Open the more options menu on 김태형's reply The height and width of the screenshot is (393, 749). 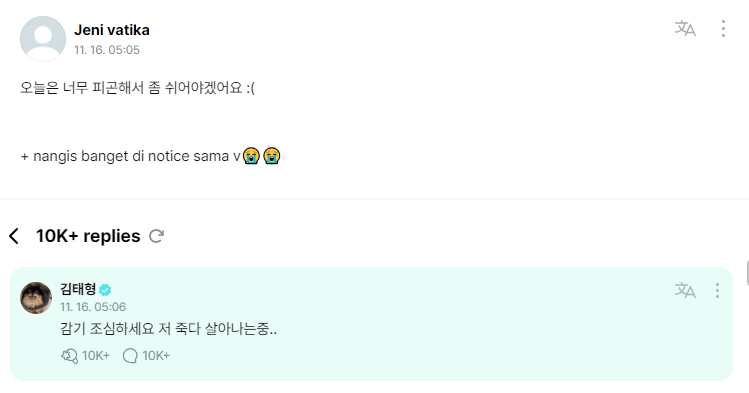(717, 290)
